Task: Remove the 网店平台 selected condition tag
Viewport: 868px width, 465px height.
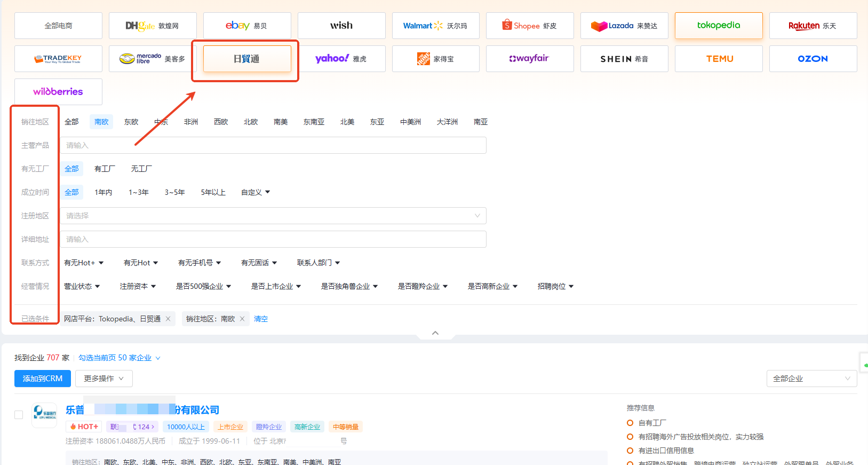Action: pyautogui.click(x=168, y=319)
